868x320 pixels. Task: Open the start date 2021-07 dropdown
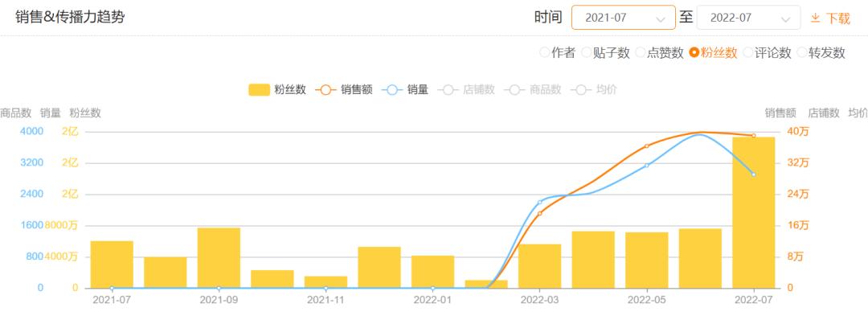(x=624, y=17)
